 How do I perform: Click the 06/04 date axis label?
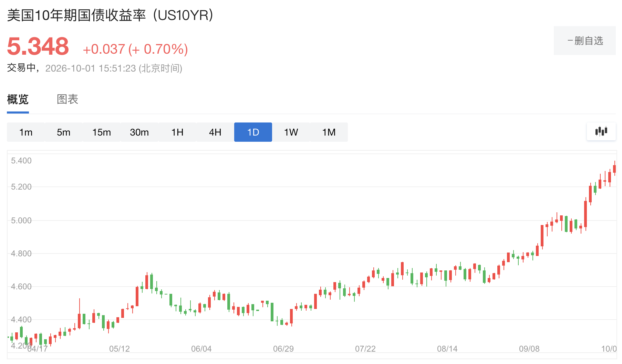(201, 349)
